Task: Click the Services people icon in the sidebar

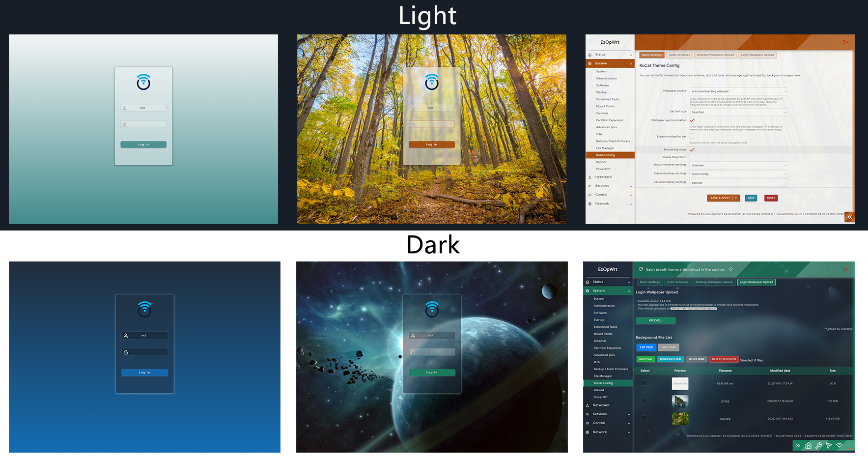Action: click(588, 414)
